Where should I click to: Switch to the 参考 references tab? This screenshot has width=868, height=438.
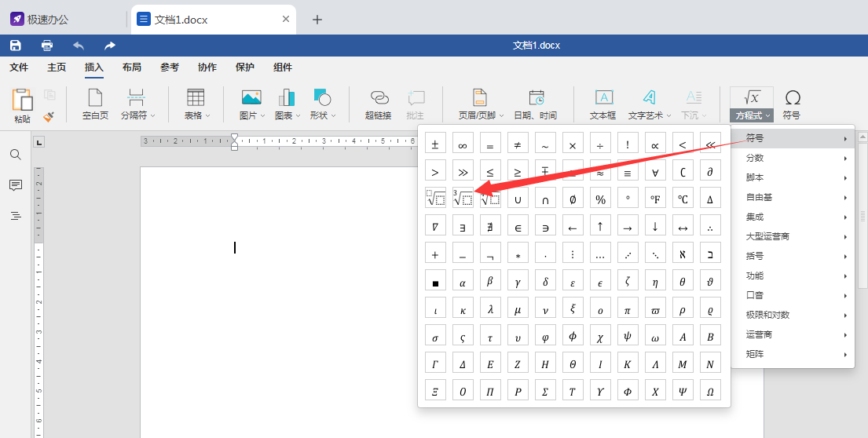(170, 67)
